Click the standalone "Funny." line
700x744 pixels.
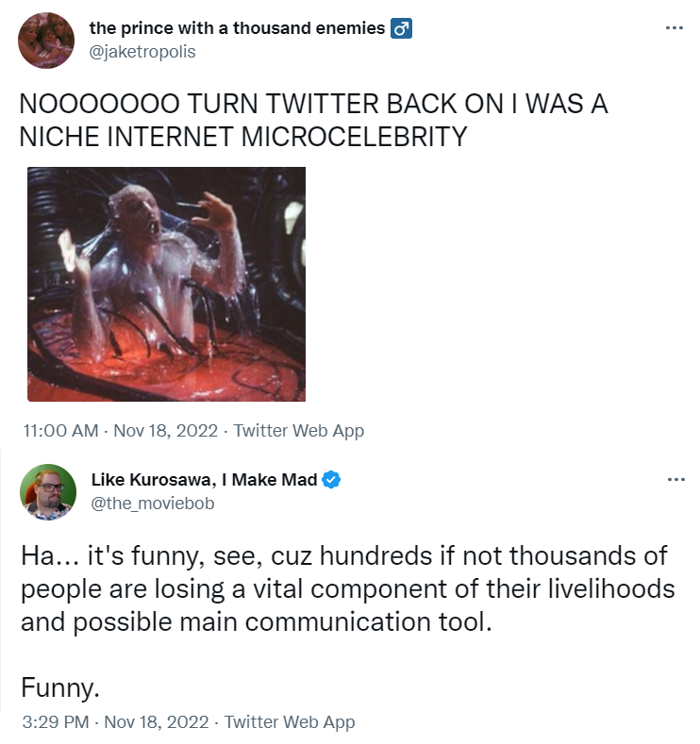click(x=59, y=688)
